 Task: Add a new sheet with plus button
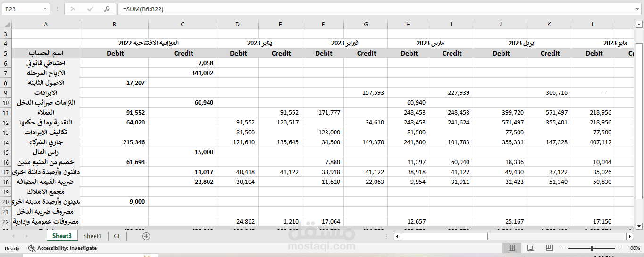pyautogui.click(x=146, y=236)
